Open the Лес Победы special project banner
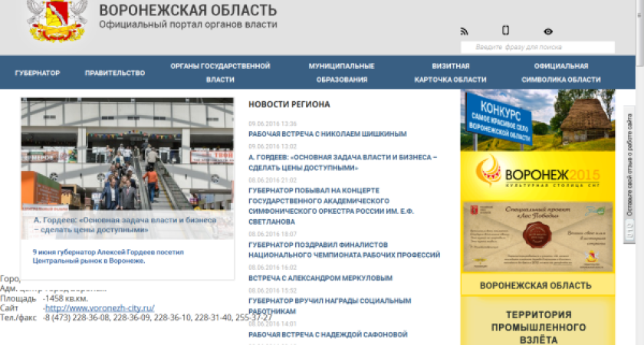The width and height of the screenshot is (644, 345). [x=537, y=237]
